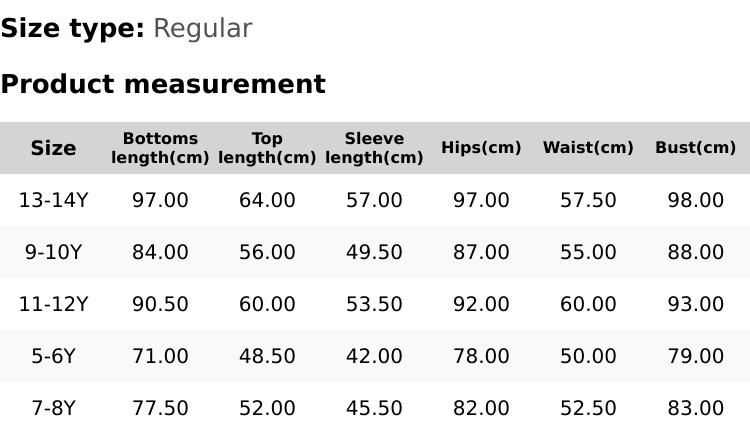Select the Hips(cm) column header
The height and width of the screenshot is (434, 750).
pos(481,148)
